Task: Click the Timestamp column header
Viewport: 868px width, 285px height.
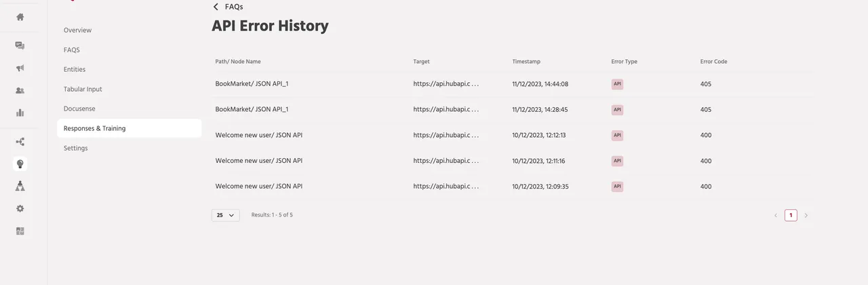Action: [526, 62]
